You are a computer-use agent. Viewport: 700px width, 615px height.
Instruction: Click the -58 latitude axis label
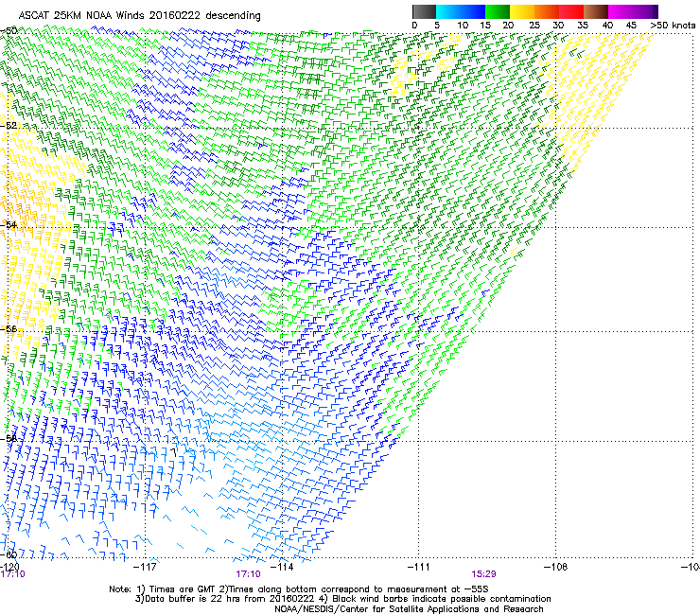[x=9, y=439]
